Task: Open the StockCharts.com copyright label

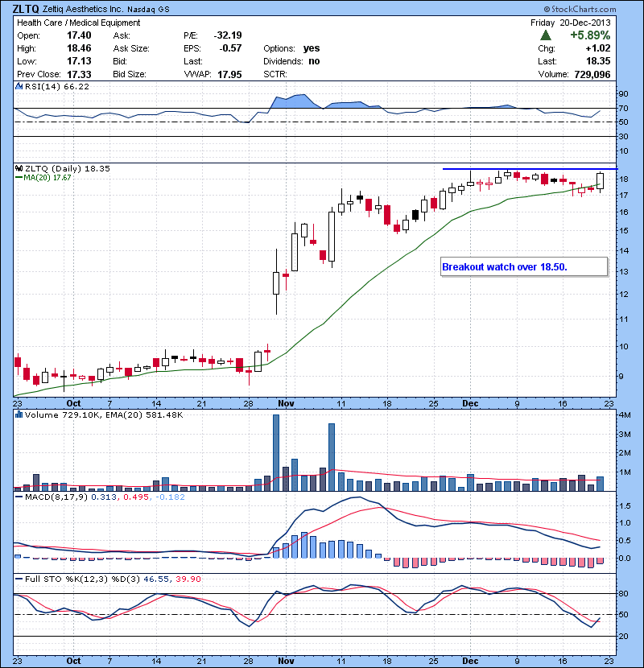Action: tap(580, 9)
